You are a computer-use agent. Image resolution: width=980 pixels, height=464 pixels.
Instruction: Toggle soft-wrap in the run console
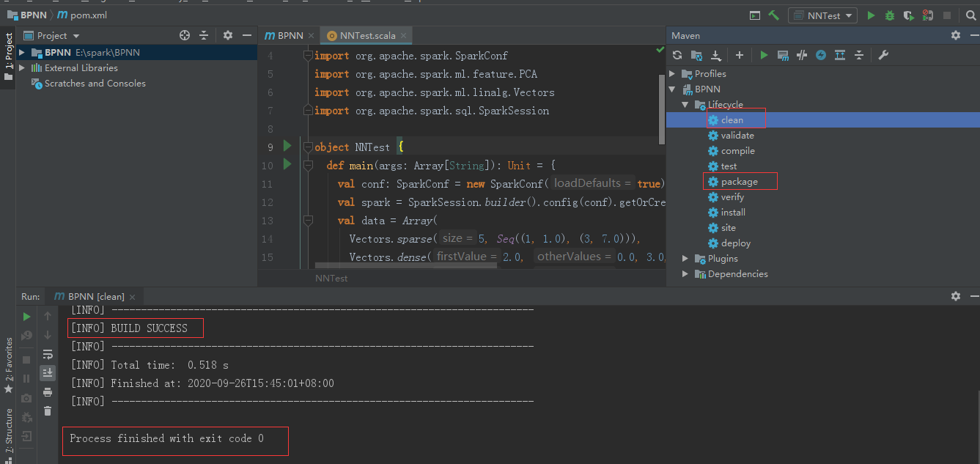coord(48,354)
